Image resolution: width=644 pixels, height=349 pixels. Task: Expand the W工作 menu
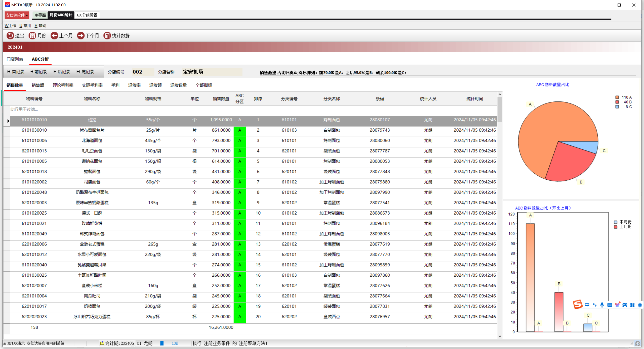coord(10,26)
